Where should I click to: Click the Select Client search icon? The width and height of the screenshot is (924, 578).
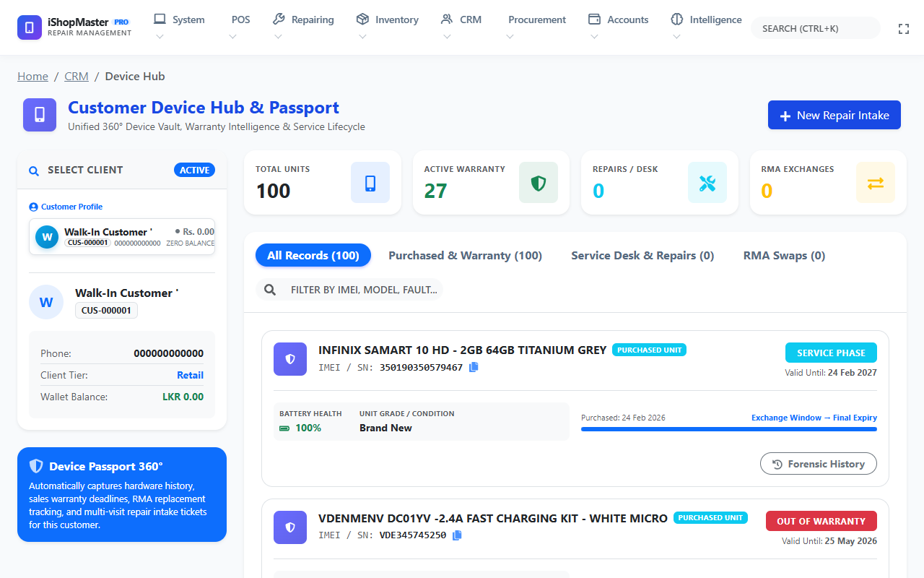[33, 171]
